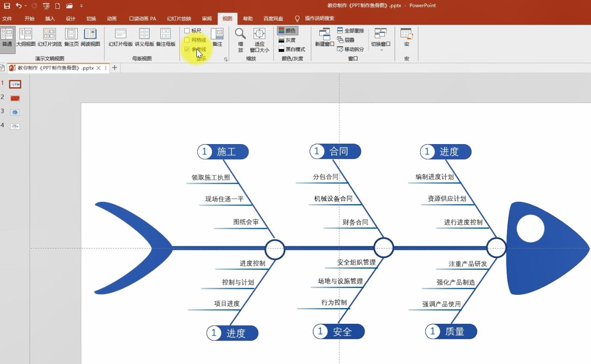Open 阅读视图 reading view
The width and height of the screenshot is (591, 364).
(x=90, y=38)
